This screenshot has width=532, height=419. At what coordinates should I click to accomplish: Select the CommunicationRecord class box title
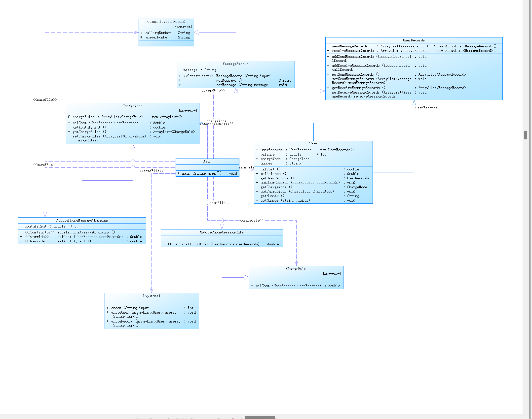pos(166,22)
